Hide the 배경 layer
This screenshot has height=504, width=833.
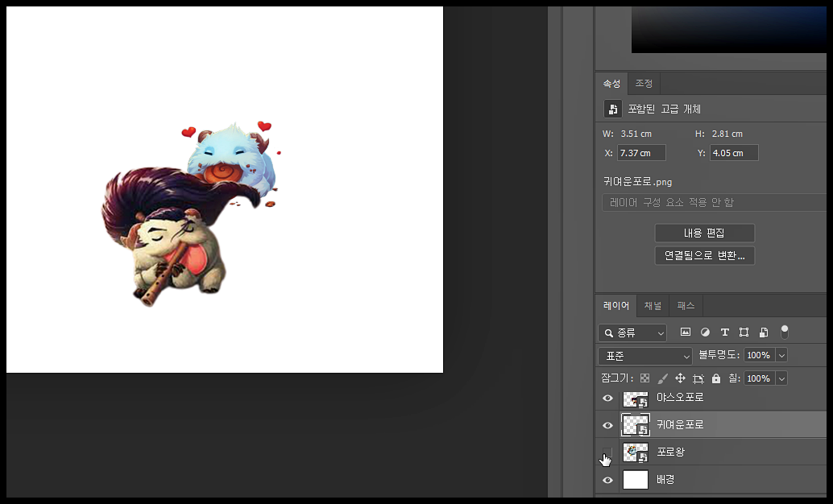[607, 480]
